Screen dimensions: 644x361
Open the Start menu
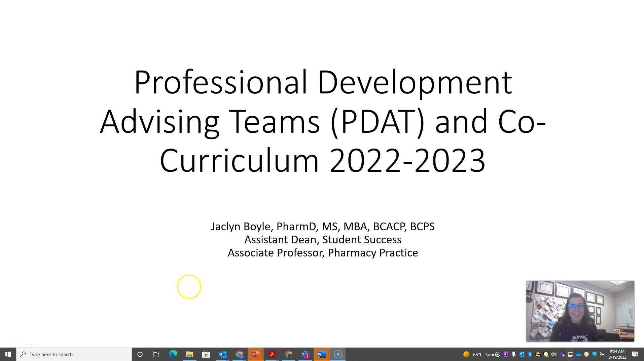(7, 354)
